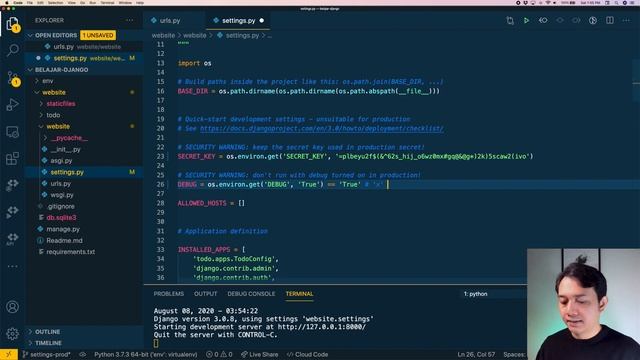
Task: Open Cloud Code in status bar
Action: (307, 354)
